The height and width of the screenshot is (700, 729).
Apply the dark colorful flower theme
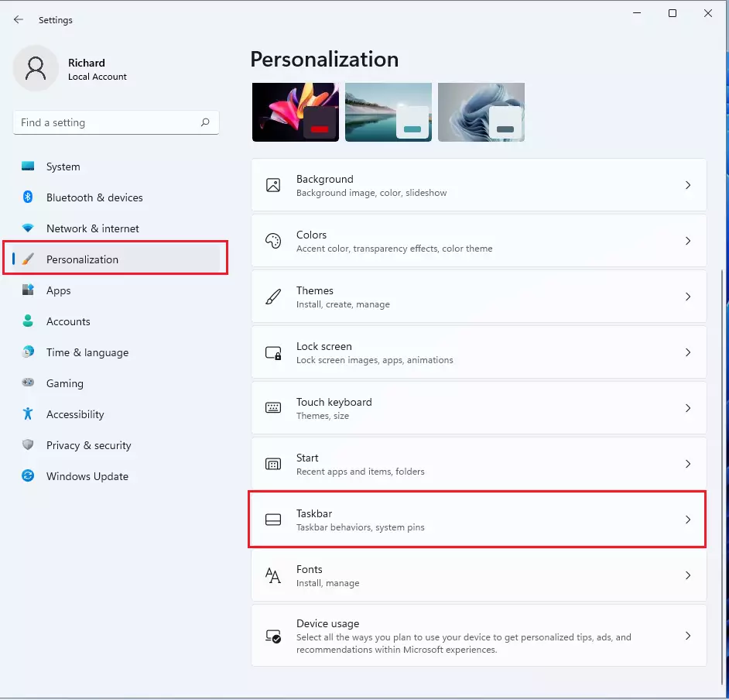coord(295,112)
